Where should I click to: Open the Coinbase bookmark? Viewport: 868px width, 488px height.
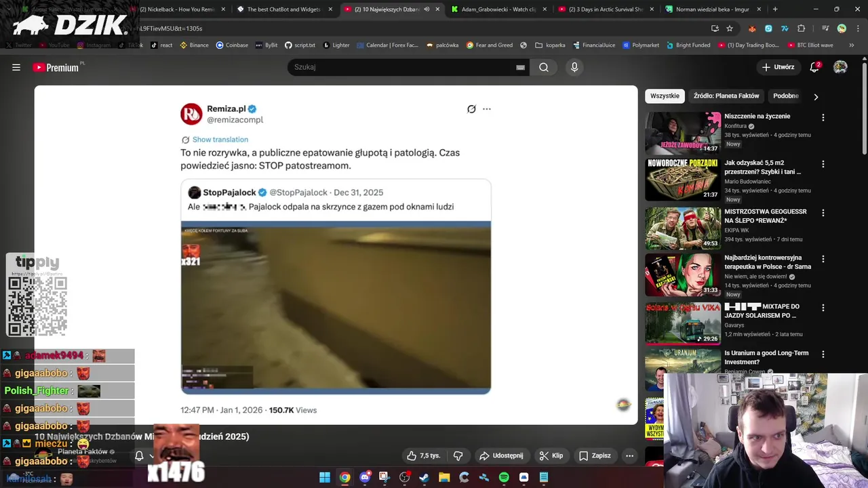point(232,45)
